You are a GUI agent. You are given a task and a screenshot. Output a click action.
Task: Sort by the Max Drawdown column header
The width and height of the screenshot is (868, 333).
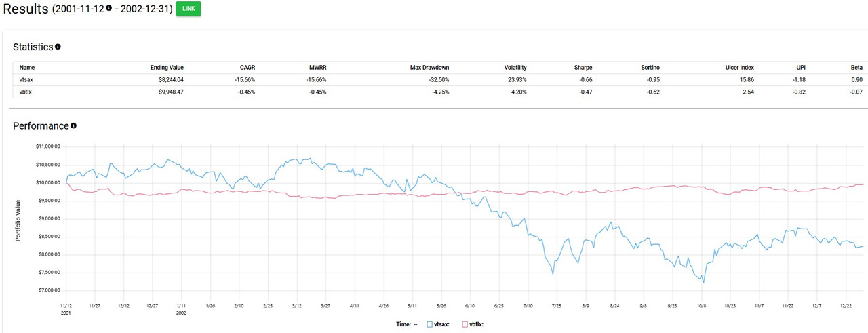tap(429, 68)
